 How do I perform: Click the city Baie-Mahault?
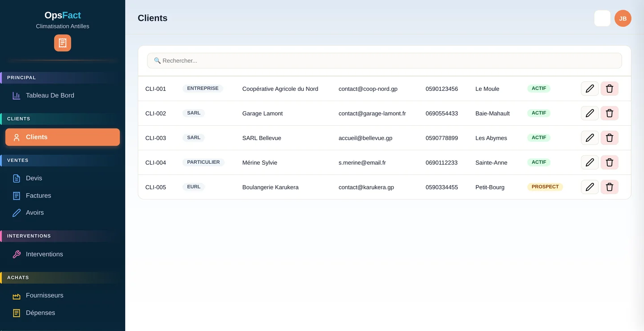[492, 114]
